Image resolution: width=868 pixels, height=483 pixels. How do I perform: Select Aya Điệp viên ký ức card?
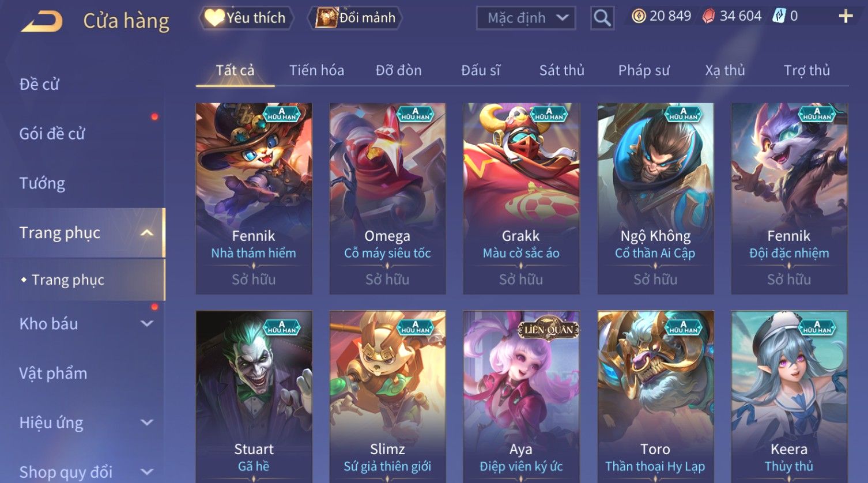pos(521,397)
